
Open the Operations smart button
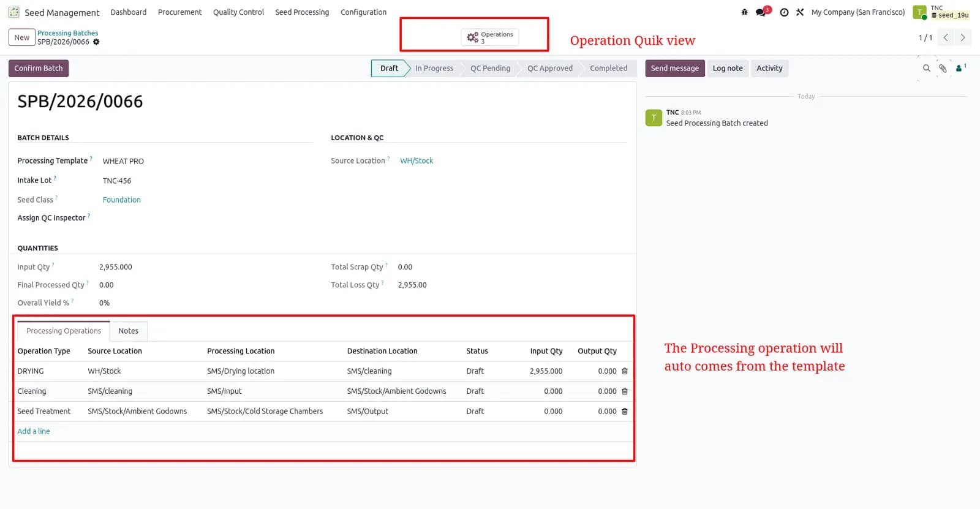tap(490, 37)
